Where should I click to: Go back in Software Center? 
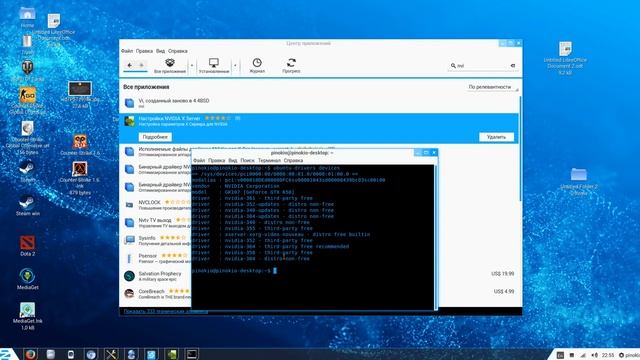(x=130, y=65)
